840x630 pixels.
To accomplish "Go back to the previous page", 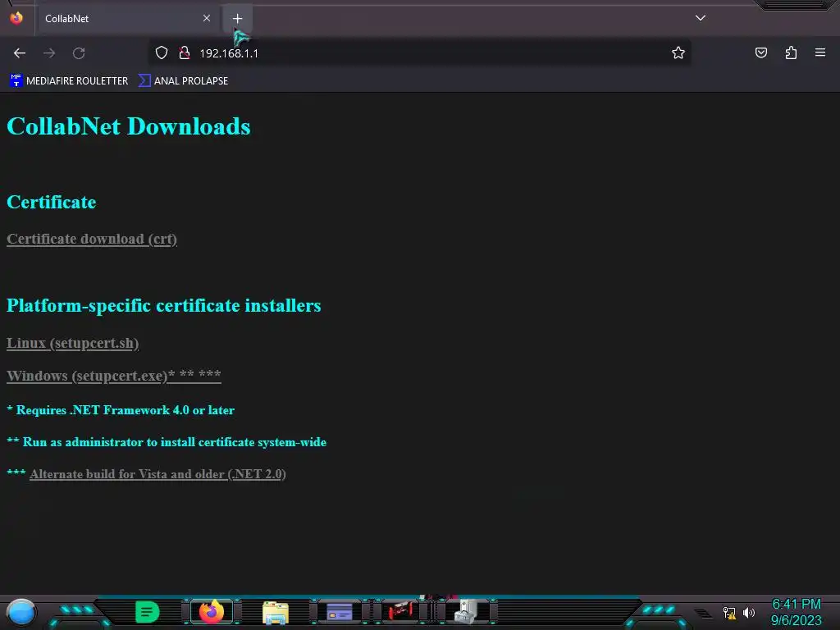I will point(20,53).
